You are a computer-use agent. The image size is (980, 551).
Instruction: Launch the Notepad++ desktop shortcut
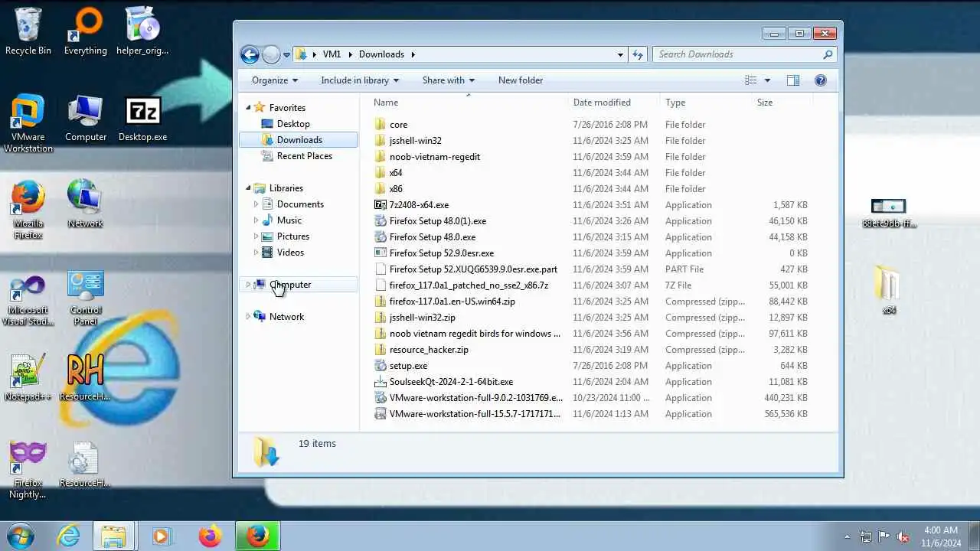(x=28, y=377)
